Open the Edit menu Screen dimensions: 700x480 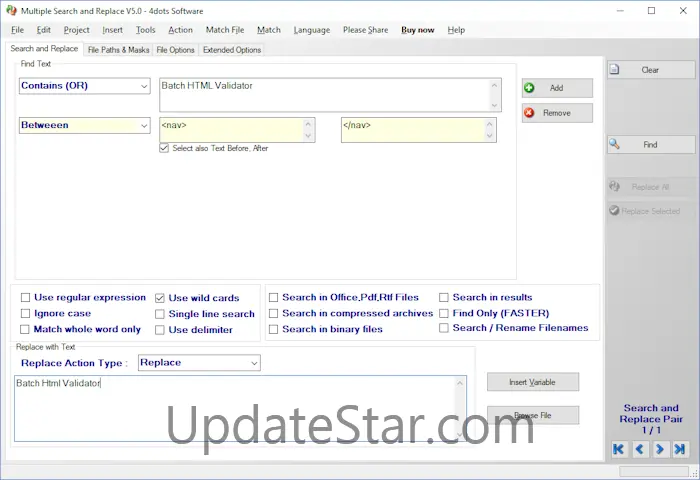[43, 30]
